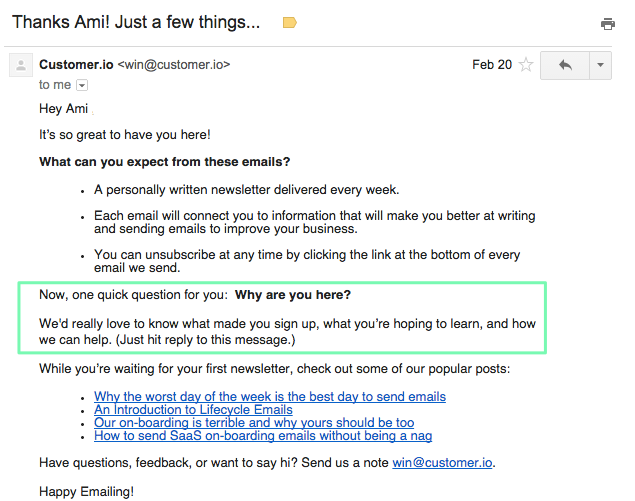
Task: Expand recipient details next to 'to me'
Action: pos(82,85)
